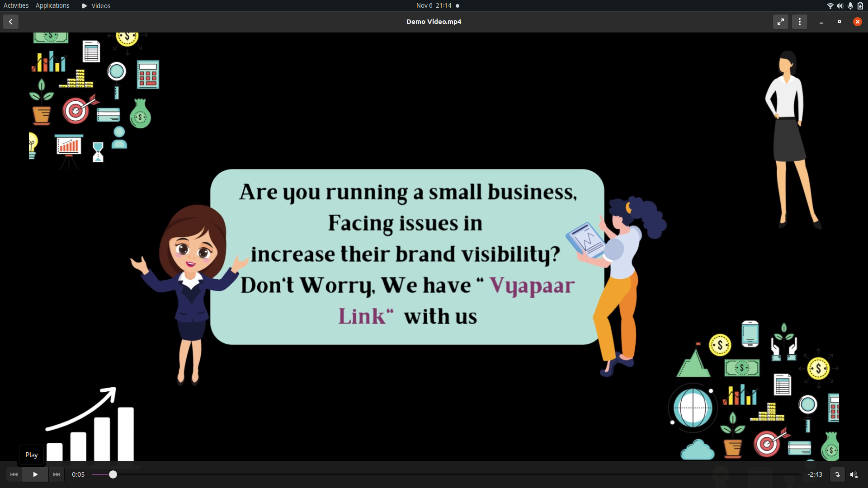The height and width of the screenshot is (488, 868).
Task: Click the seek bar position handle
Action: pyautogui.click(x=113, y=474)
